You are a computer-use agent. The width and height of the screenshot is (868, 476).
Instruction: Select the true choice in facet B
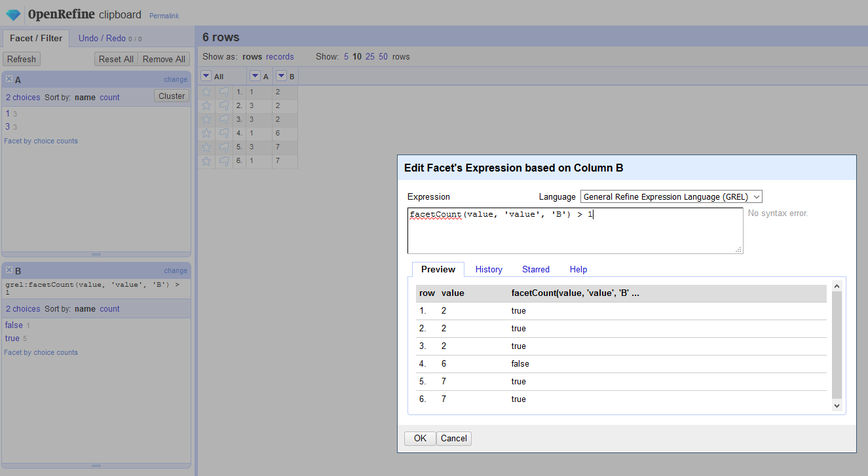point(12,339)
